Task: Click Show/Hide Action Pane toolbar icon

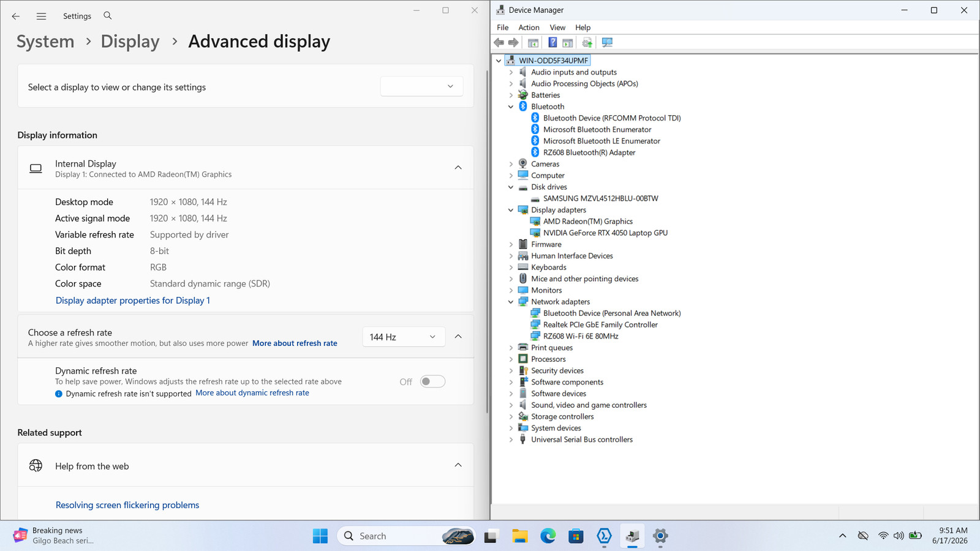Action: 568,43
